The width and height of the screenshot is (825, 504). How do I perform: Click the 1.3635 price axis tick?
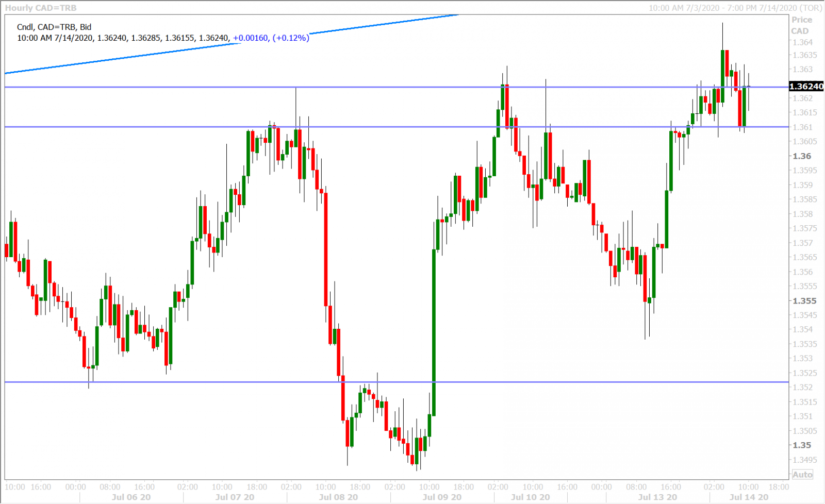(805, 55)
